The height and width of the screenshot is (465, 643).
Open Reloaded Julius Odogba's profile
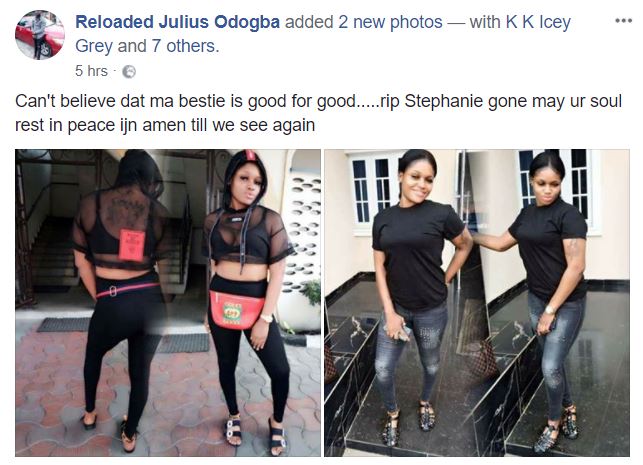point(177,22)
